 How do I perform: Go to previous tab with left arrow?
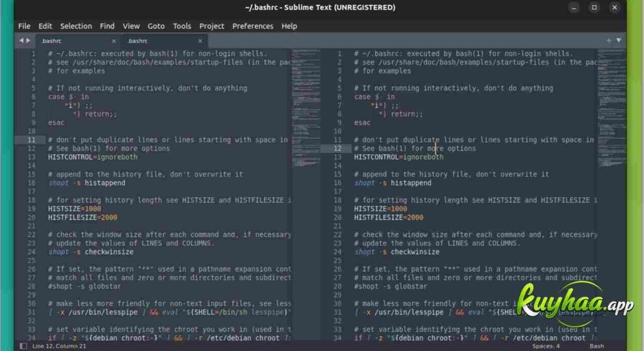pos(21,40)
